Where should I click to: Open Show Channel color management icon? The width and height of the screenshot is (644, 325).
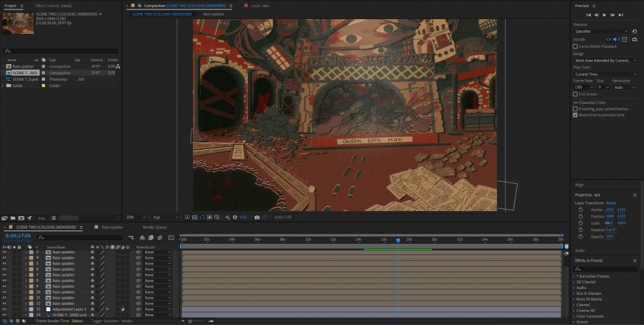tap(228, 217)
